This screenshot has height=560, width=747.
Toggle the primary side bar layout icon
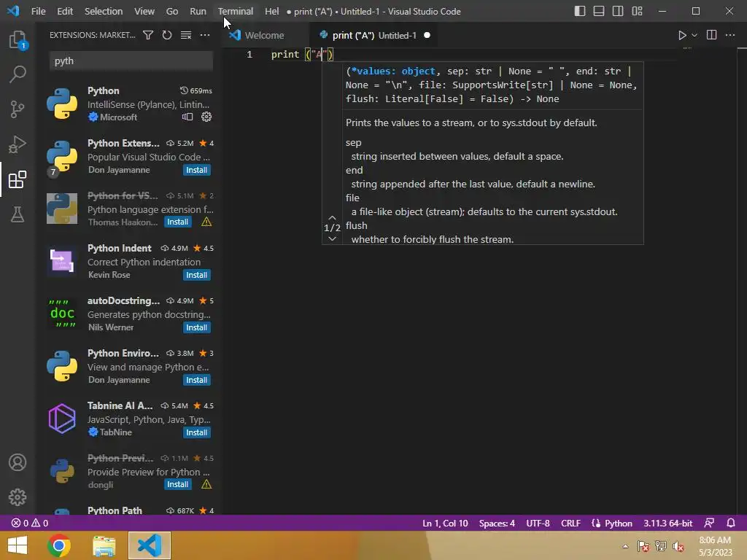point(580,11)
